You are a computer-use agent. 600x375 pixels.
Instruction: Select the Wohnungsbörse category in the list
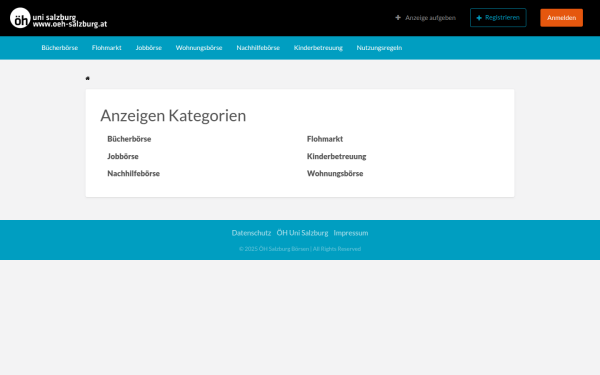(335, 173)
